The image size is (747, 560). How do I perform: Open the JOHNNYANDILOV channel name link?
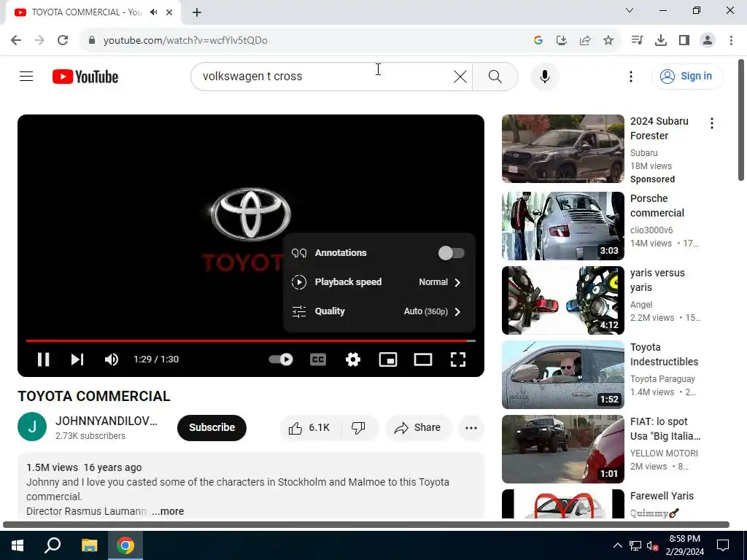point(107,421)
